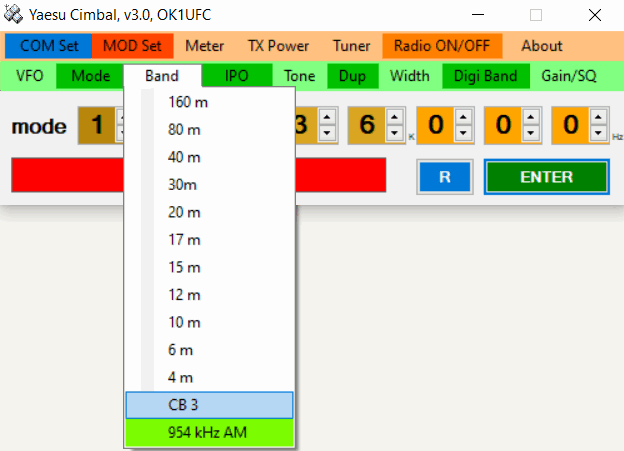Click the Yaesu Cimbal app icon in title bar
The height and width of the screenshot is (451, 624).
pyautogui.click(x=14, y=15)
